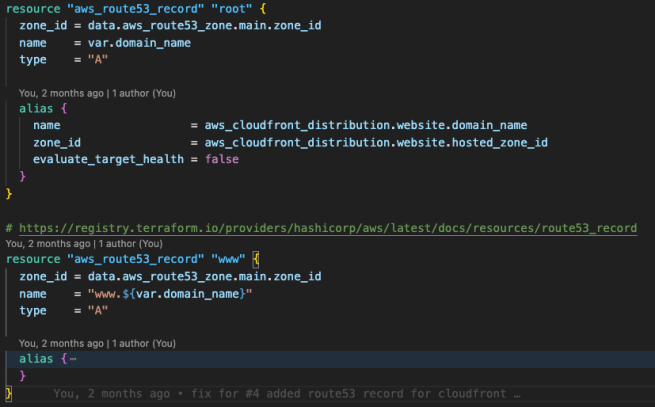Click the type "A" value in root resource
The image size is (655, 407).
87,60
